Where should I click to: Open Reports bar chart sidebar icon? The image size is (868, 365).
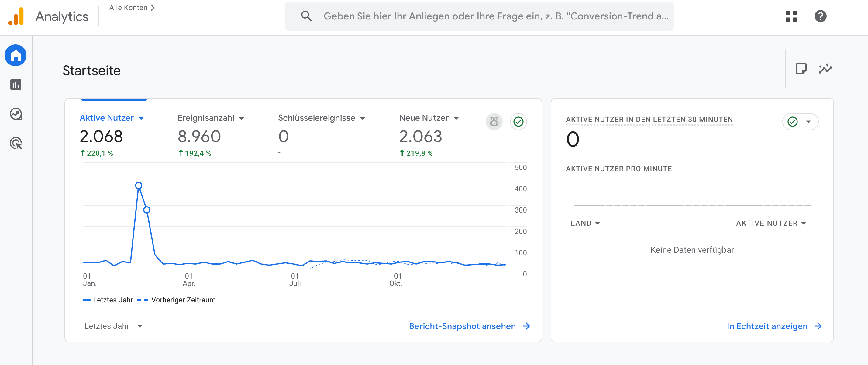15,85
